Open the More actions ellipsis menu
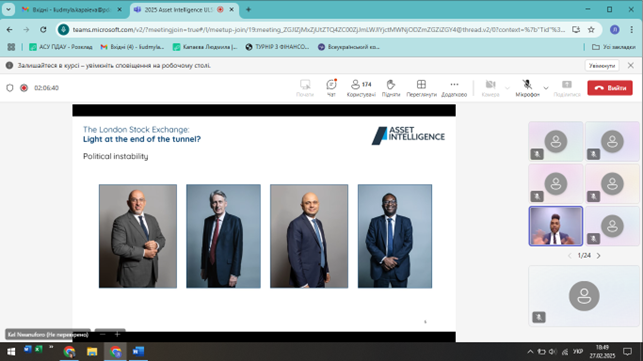The width and height of the screenshot is (643, 361). pyautogui.click(x=454, y=88)
